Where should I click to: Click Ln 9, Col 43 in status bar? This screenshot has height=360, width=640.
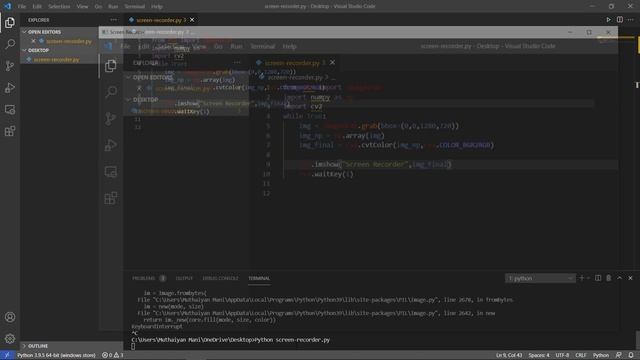(509, 355)
